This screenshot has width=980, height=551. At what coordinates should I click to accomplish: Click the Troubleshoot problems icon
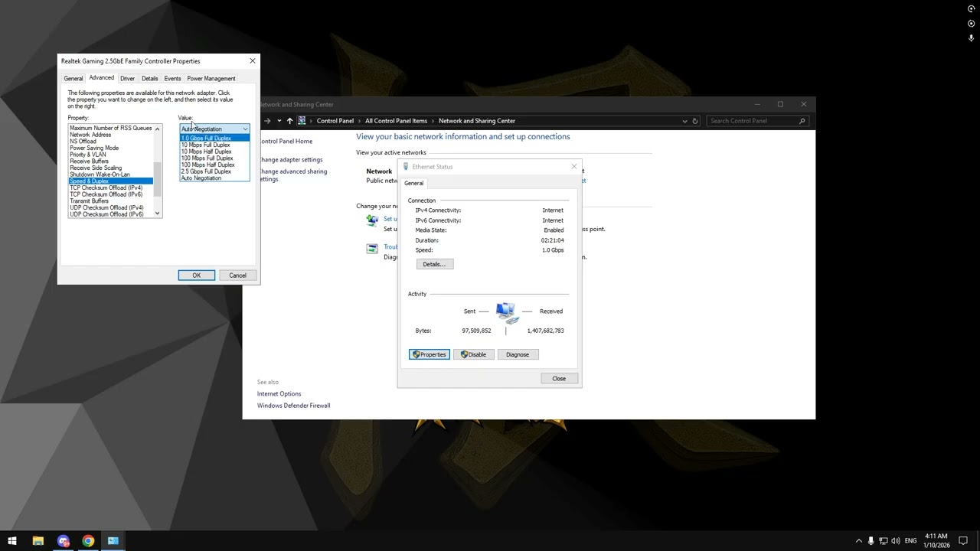pos(372,249)
